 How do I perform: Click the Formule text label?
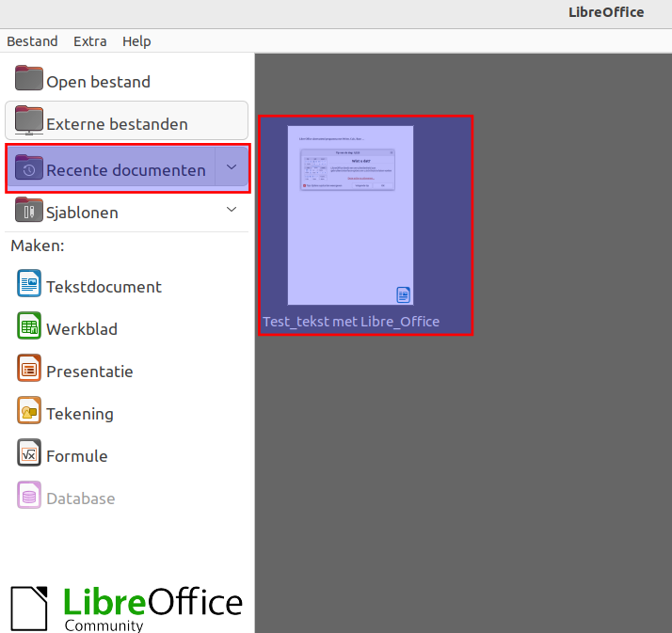(77, 456)
